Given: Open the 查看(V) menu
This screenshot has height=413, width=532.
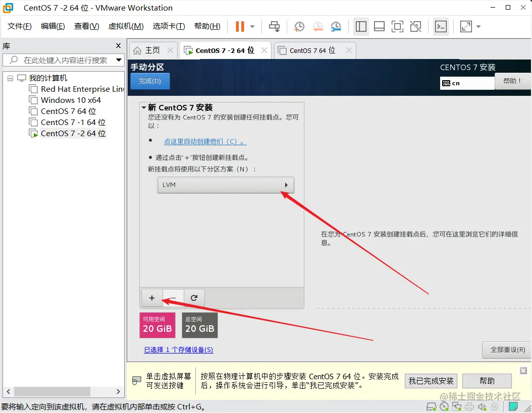Looking at the screenshot, I should click(x=86, y=26).
